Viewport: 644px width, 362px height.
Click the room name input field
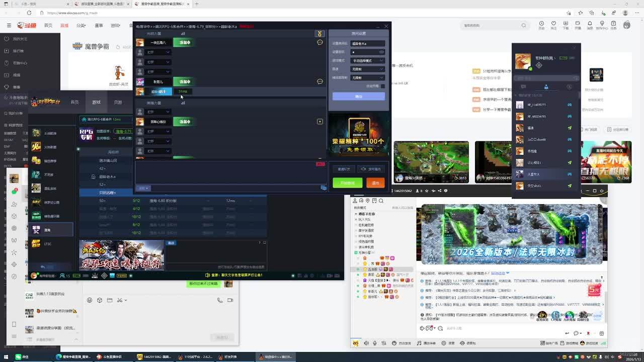coord(368,44)
